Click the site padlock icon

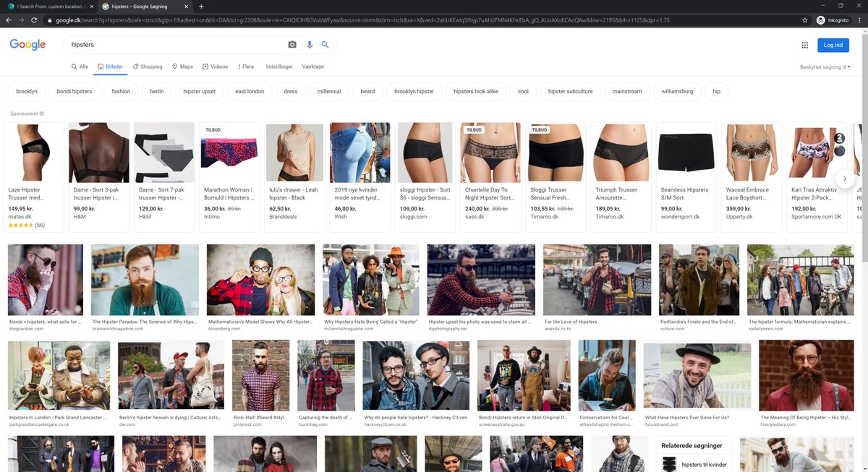(x=49, y=20)
